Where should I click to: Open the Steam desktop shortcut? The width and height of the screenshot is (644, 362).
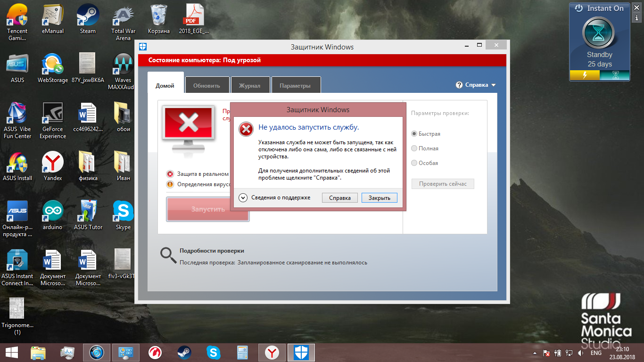tap(88, 19)
